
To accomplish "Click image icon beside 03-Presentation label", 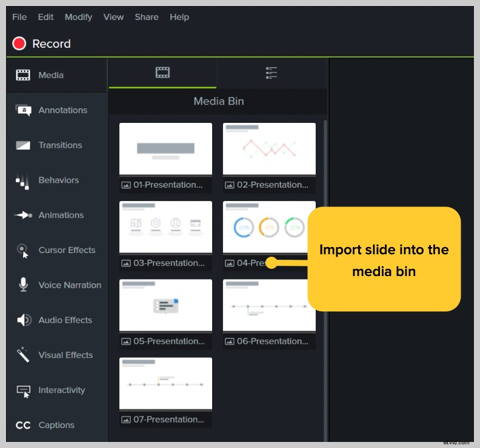I will tap(126, 263).
